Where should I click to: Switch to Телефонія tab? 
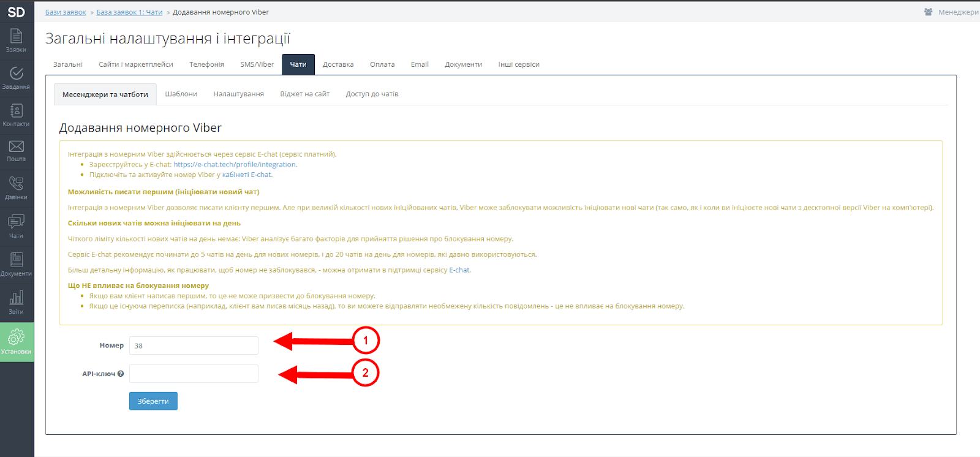tap(206, 64)
